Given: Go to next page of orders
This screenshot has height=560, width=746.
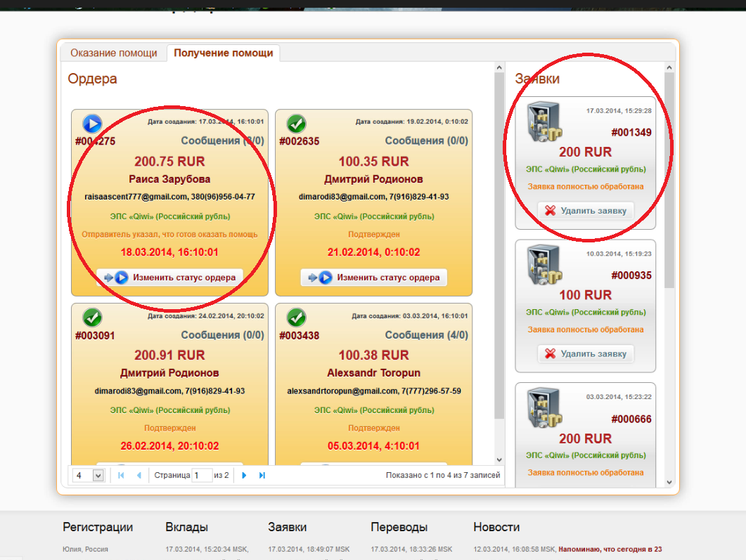Looking at the screenshot, I should pyautogui.click(x=244, y=476).
